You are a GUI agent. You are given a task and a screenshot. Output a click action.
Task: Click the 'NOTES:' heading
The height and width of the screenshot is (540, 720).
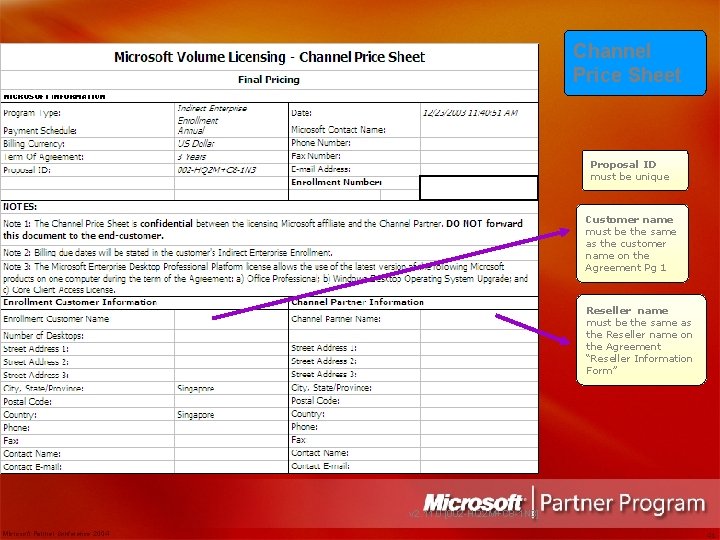click(x=20, y=207)
